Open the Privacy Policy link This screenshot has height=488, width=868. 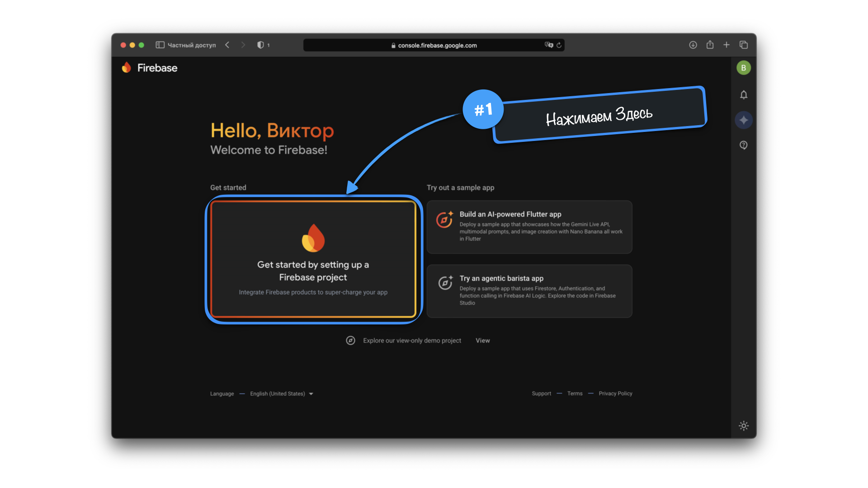[x=615, y=394]
